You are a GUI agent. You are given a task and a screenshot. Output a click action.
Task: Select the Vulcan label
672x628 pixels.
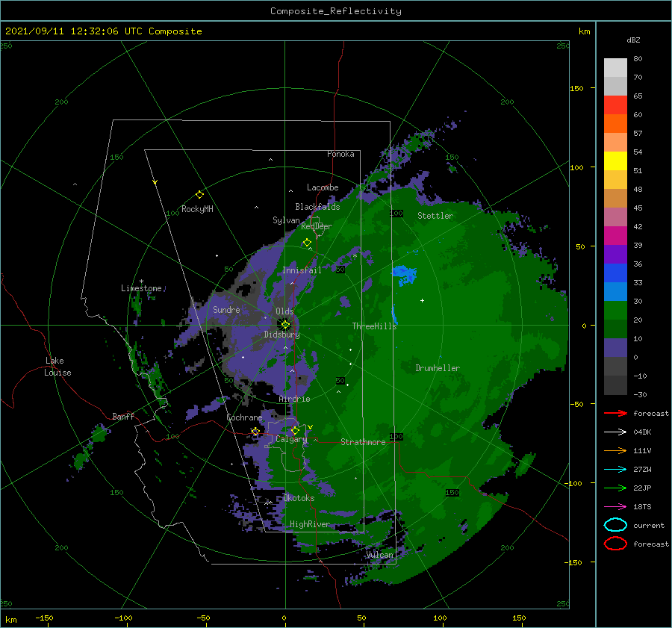click(380, 555)
